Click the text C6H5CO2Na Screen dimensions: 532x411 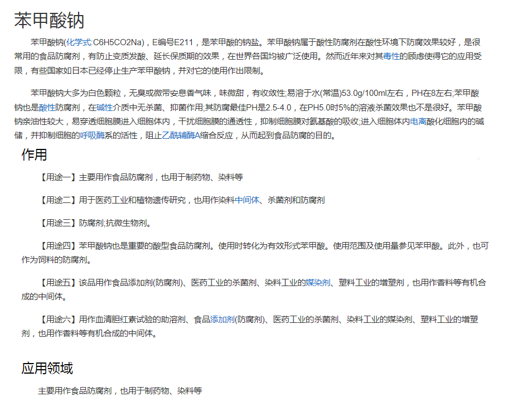coord(118,42)
